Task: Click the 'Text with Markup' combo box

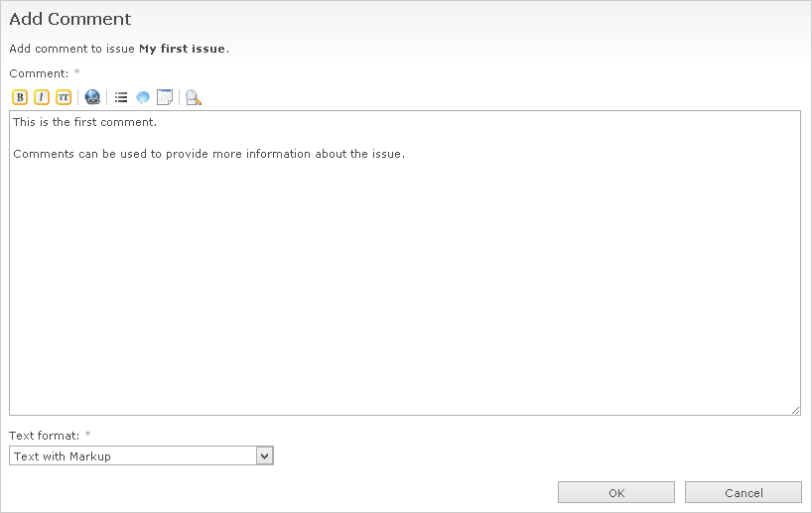Action: click(133, 455)
